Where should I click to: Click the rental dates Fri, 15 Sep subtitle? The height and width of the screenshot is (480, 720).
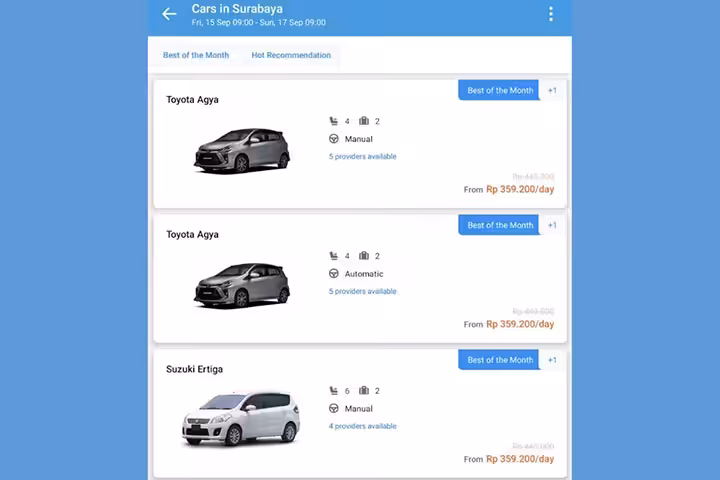[259, 23]
